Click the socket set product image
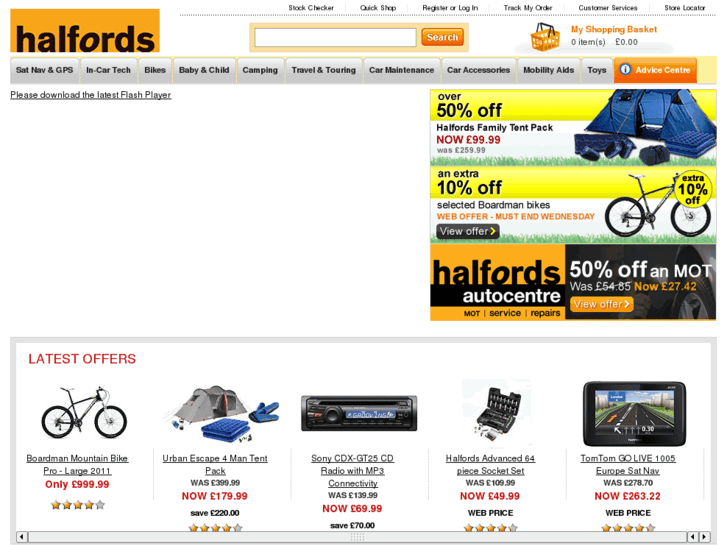 click(x=497, y=412)
